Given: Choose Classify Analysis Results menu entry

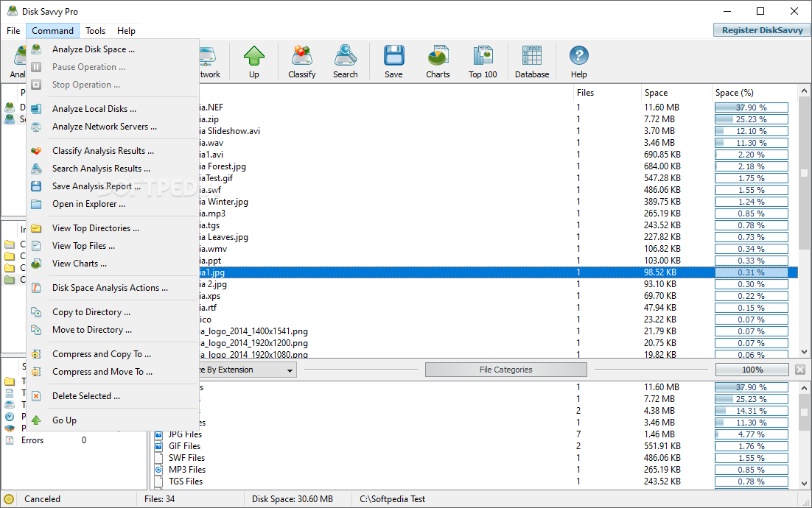Looking at the screenshot, I should tap(113, 150).
